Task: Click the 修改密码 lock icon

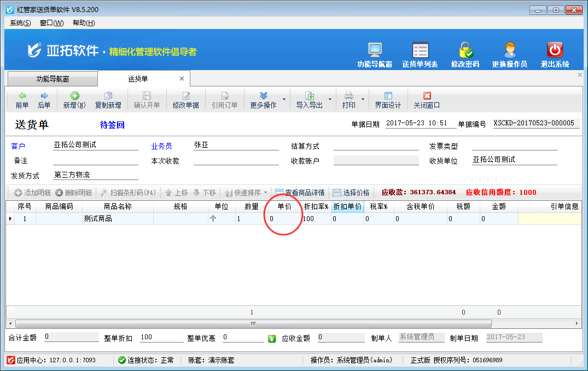Action: pyautogui.click(x=465, y=51)
